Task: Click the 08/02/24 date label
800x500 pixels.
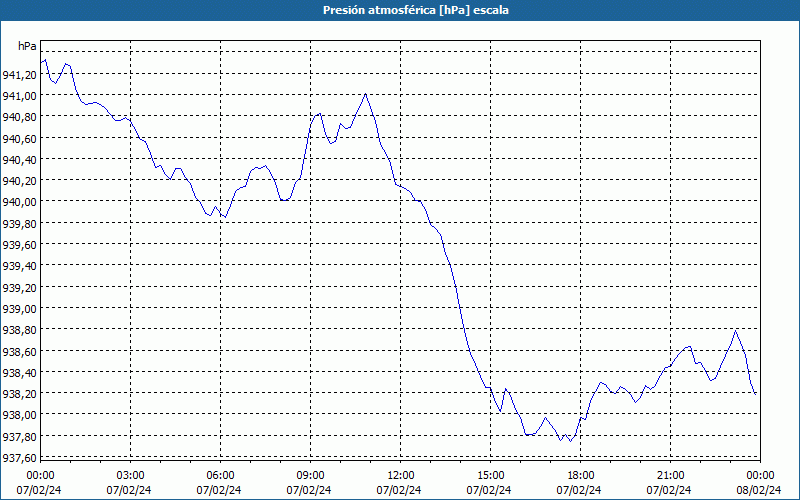Action: (x=759, y=490)
